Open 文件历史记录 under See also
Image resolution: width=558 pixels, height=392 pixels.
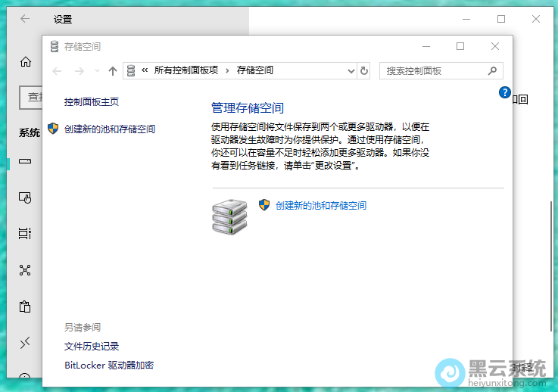coord(92,347)
